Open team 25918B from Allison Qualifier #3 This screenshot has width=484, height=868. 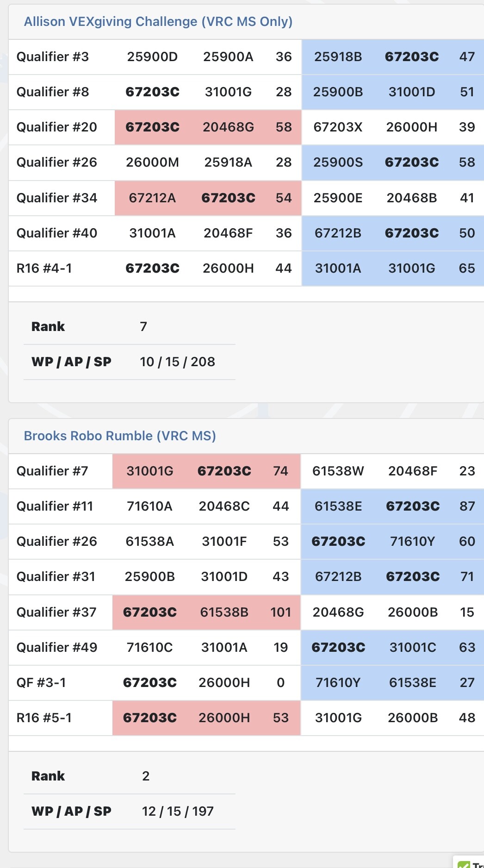coord(338,57)
